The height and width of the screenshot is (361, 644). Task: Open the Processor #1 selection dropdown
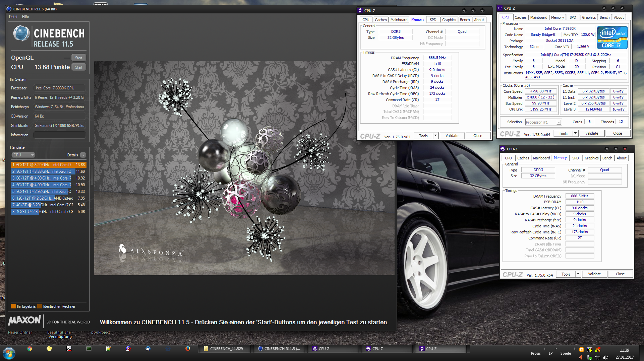point(543,122)
